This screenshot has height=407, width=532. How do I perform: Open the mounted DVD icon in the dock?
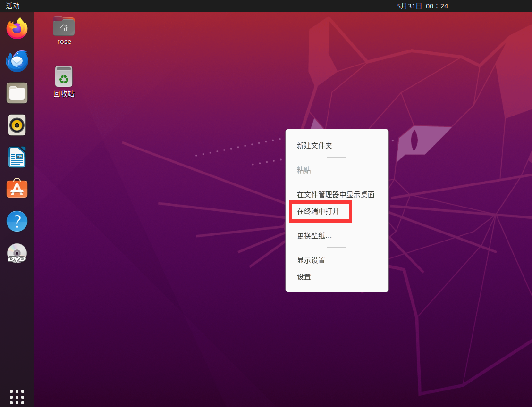click(x=17, y=253)
